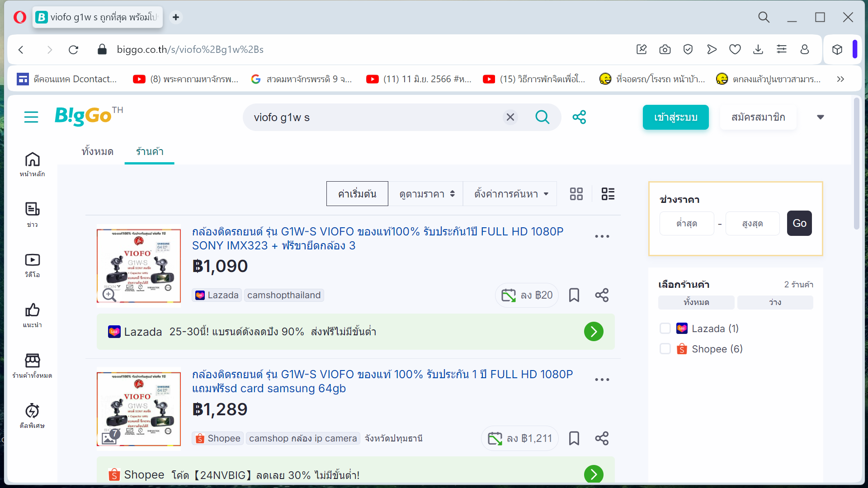The image size is (868, 488).
Task: Click the ต่ำสุด minimum price field
Action: [x=687, y=223]
